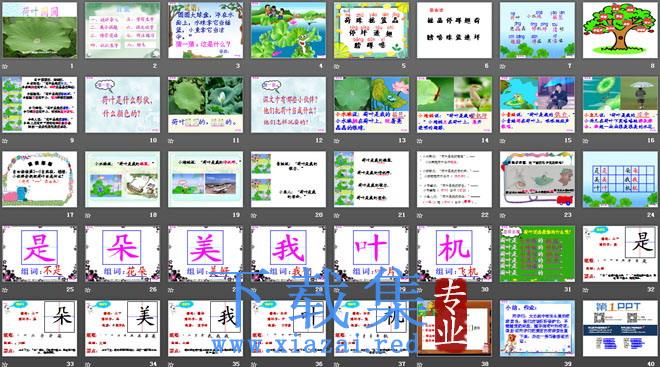Click the animation star under slide 11
This screenshot has width=660, height=367.
point(171,141)
